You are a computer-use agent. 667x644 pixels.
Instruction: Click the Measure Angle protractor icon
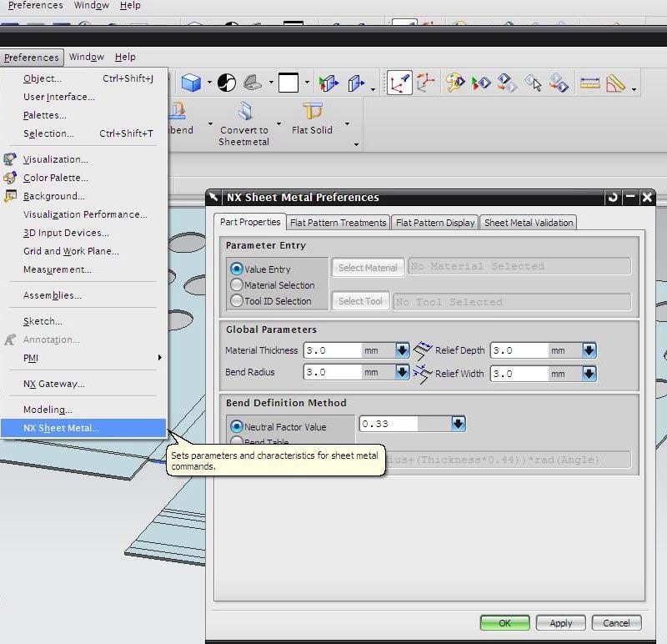coord(615,83)
